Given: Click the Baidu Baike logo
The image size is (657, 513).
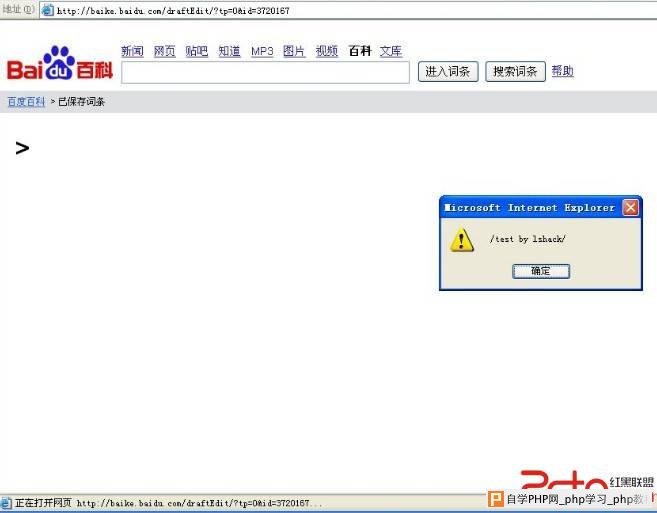Looking at the screenshot, I should tap(60, 63).
